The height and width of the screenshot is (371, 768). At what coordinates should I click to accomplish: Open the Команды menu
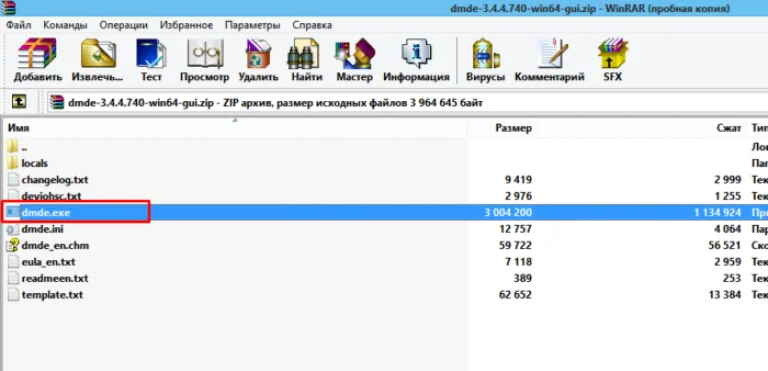(65, 25)
